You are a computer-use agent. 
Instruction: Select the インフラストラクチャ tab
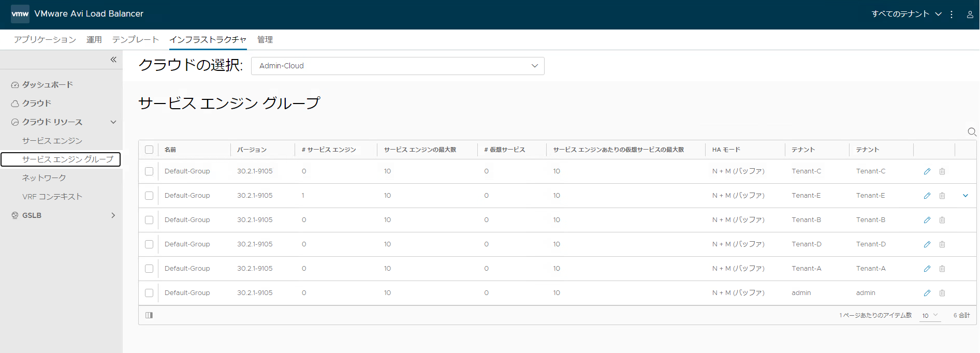coord(208,39)
